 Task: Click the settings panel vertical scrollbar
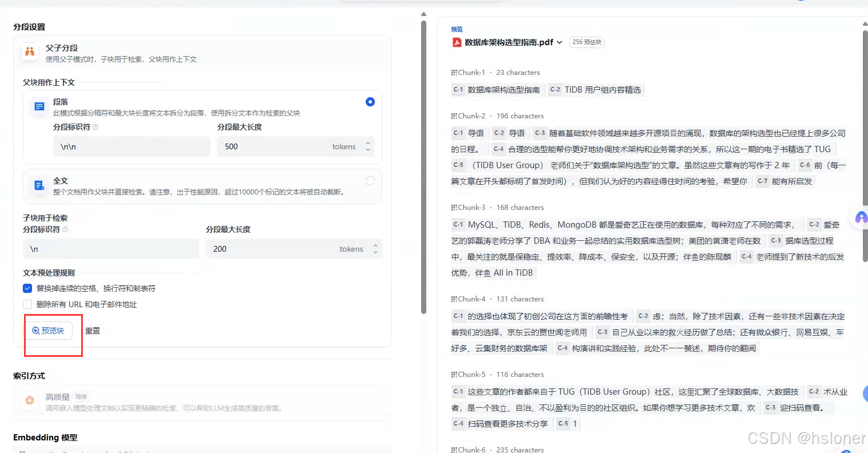(423, 166)
